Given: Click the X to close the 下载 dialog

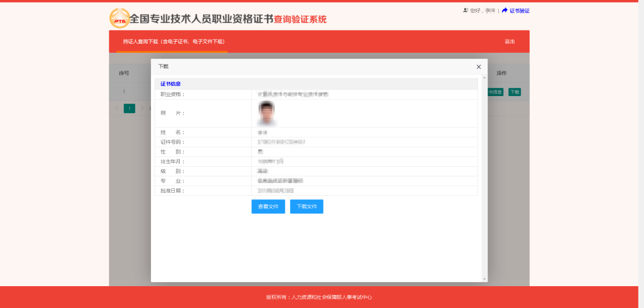Looking at the screenshot, I should (478, 67).
